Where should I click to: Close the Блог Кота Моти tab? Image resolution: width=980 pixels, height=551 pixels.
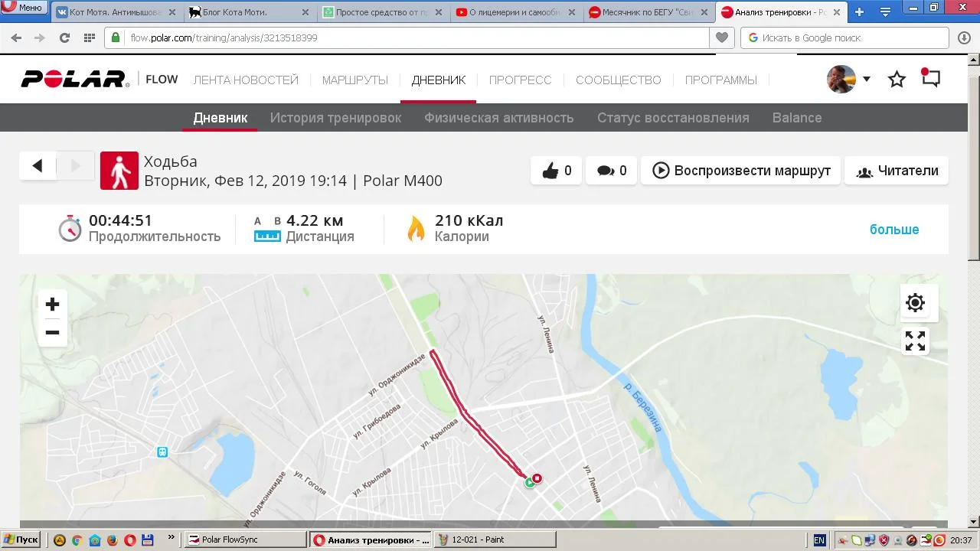point(305,12)
